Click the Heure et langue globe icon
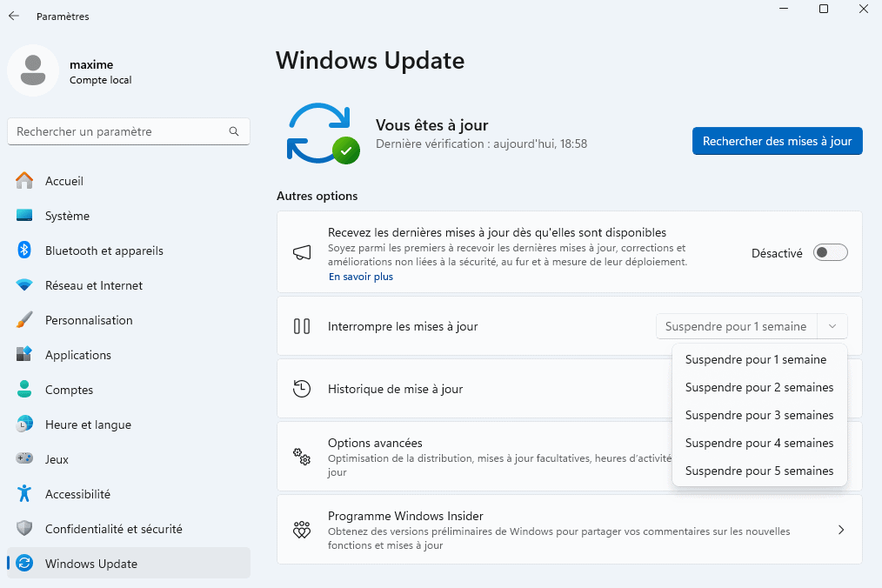 [24, 424]
